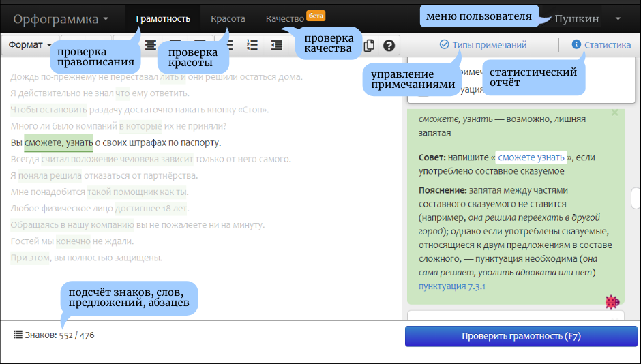Click highlighted word "что" in second sentence
Viewport: 641px width, 364px height.
(122, 93)
